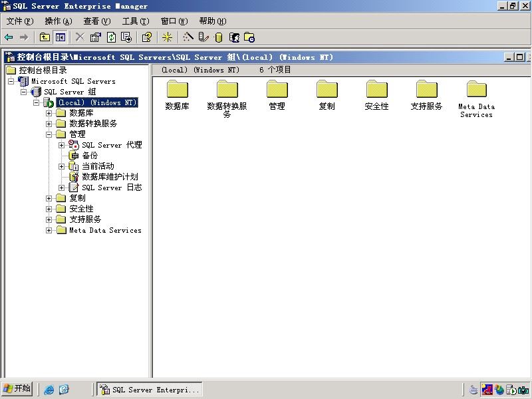Click the Run a Wizard wand icon

(188, 37)
